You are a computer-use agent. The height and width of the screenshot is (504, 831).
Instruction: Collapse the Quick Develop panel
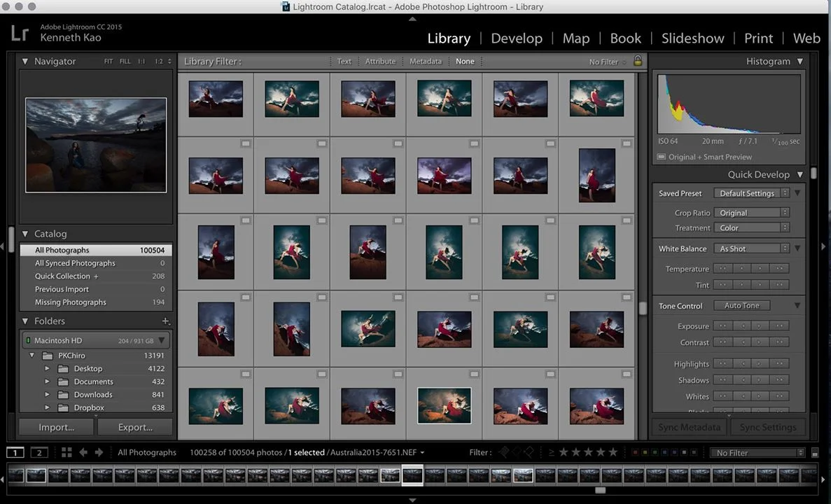tap(800, 174)
